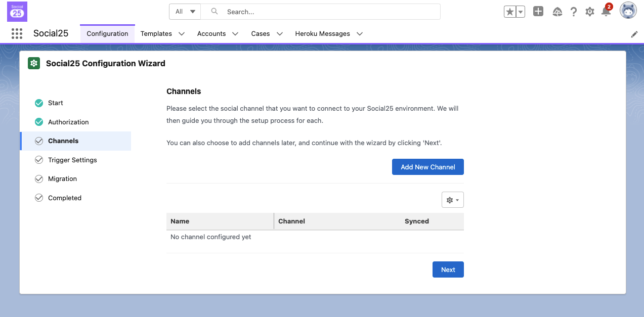Click the Favorites star icon
Viewport: 644px width, 317px height.
509,12
